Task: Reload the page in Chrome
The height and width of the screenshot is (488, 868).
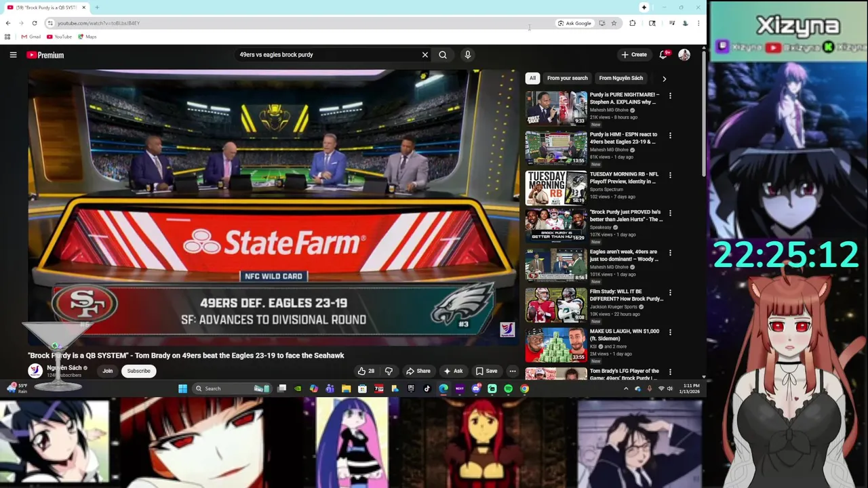Action: pos(35,23)
